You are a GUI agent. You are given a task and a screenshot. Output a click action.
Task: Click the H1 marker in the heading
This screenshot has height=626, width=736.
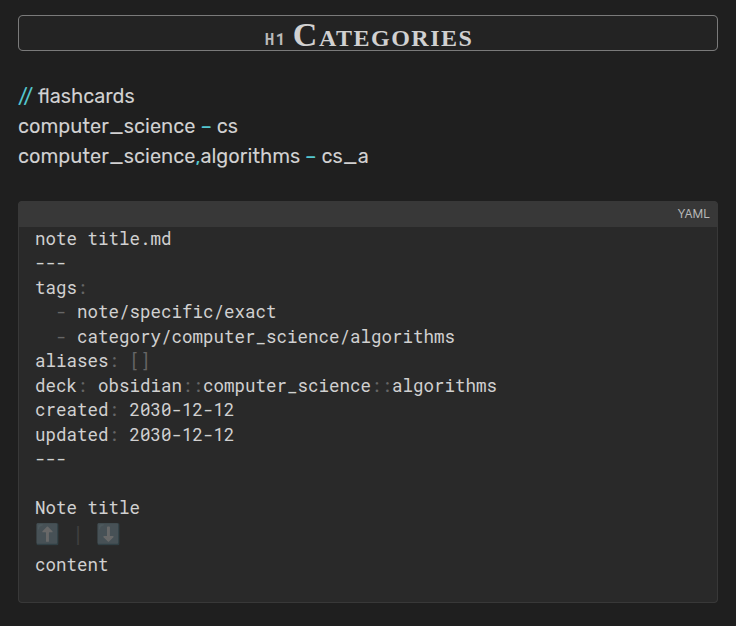tap(275, 39)
